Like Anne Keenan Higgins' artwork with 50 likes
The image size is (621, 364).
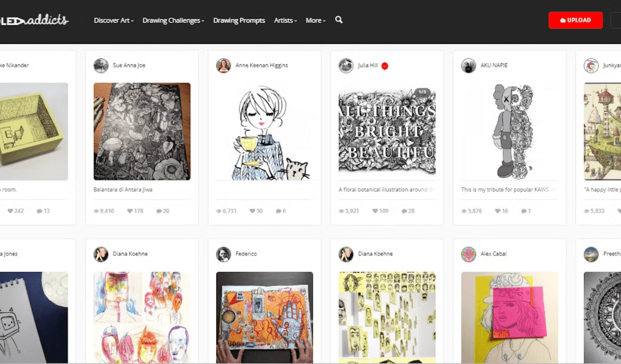(x=252, y=211)
